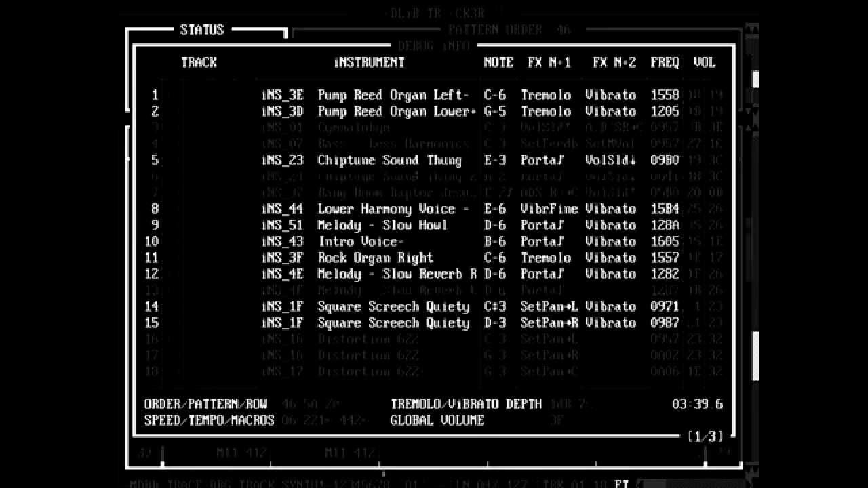The image size is (868, 488).
Task: Click frequency value 0971
Action: (x=665, y=307)
